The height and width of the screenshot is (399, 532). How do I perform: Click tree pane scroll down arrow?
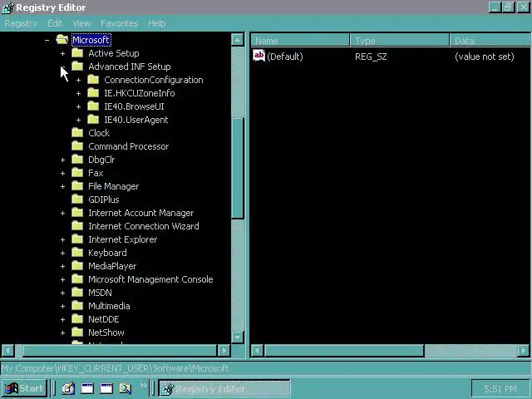tap(238, 337)
